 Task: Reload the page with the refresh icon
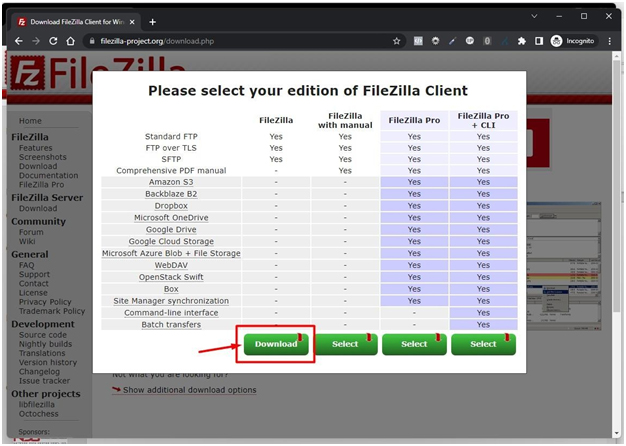click(x=53, y=41)
